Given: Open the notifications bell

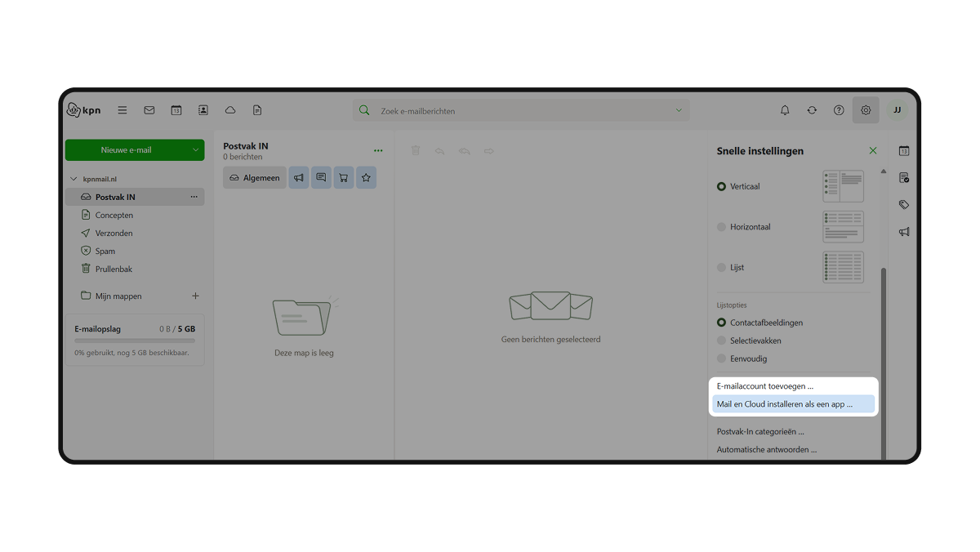Looking at the screenshot, I should point(785,110).
